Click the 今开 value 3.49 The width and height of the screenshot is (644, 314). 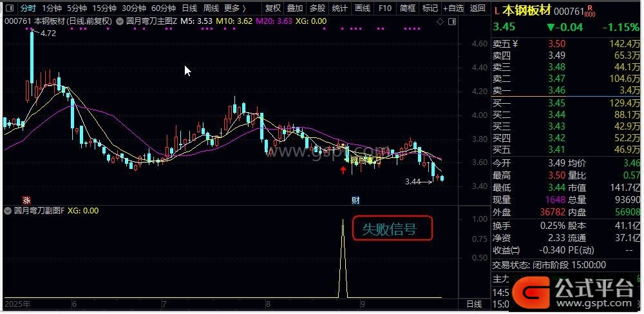[556, 164]
